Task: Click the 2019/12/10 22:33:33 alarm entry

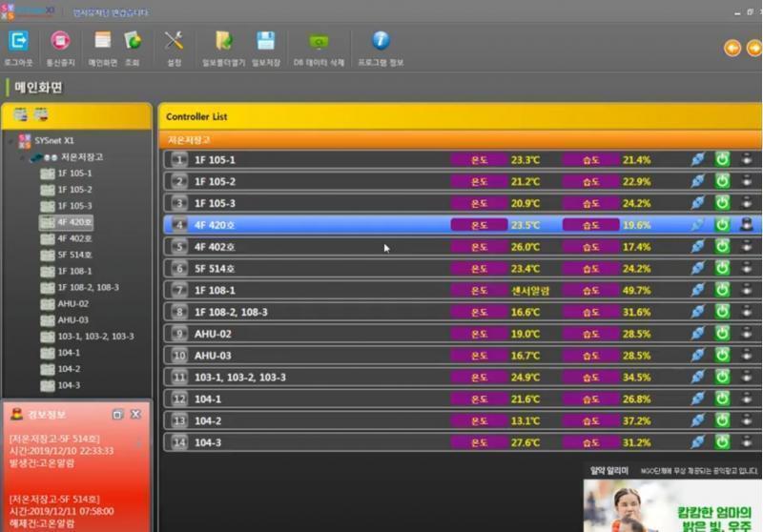Action: pyautogui.click(x=61, y=451)
